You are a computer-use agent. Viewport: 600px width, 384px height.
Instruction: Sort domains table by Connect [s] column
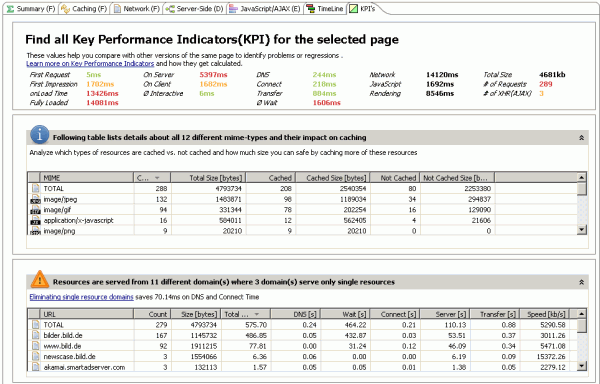click(395, 314)
